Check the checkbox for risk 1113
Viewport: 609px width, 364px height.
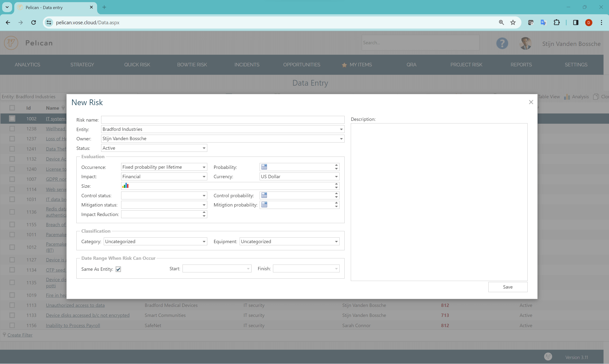pos(12,305)
